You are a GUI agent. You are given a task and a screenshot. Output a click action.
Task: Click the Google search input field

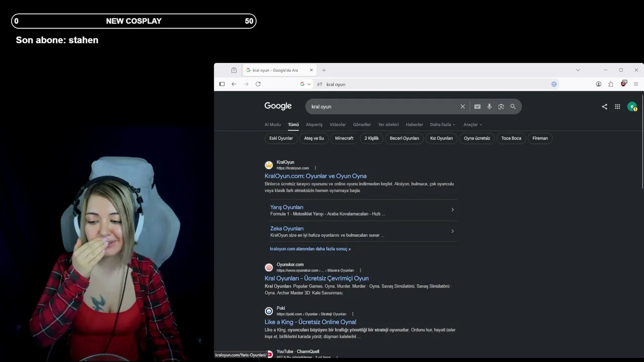click(x=382, y=107)
